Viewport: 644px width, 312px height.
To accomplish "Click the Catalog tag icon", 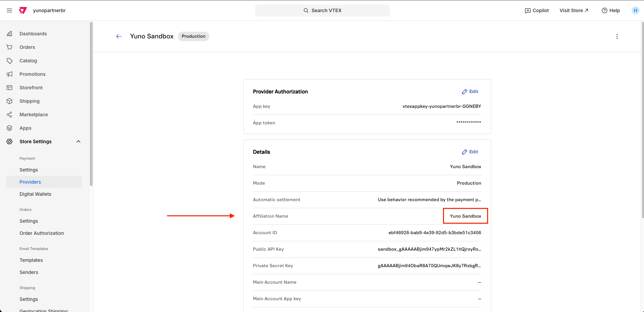I will coord(9,61).
